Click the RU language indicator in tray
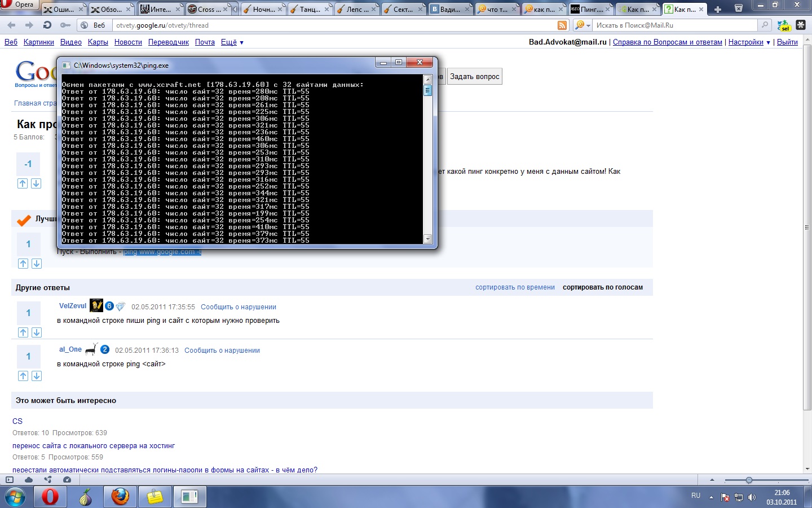 click(x=696, y=496)
